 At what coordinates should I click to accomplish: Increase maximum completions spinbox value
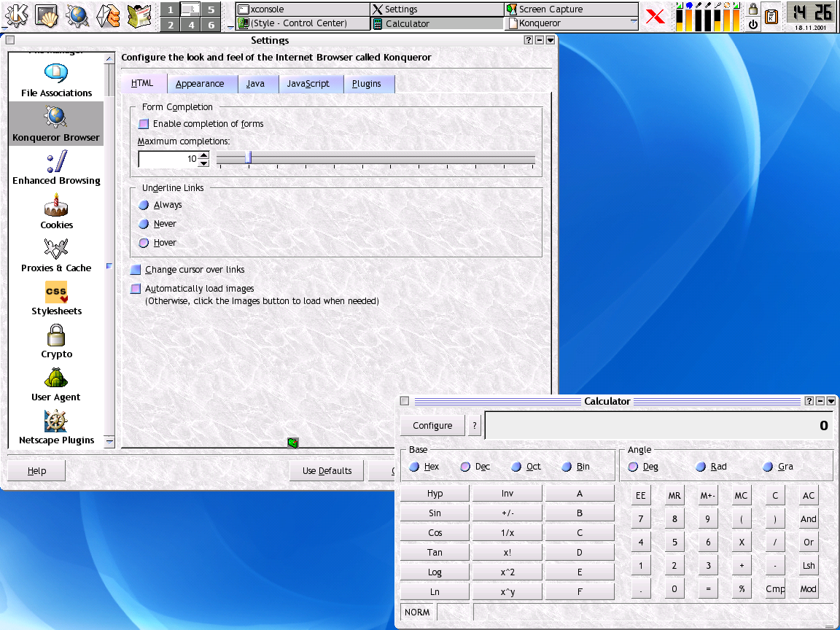pyautogui.click(x=203, y=155)
